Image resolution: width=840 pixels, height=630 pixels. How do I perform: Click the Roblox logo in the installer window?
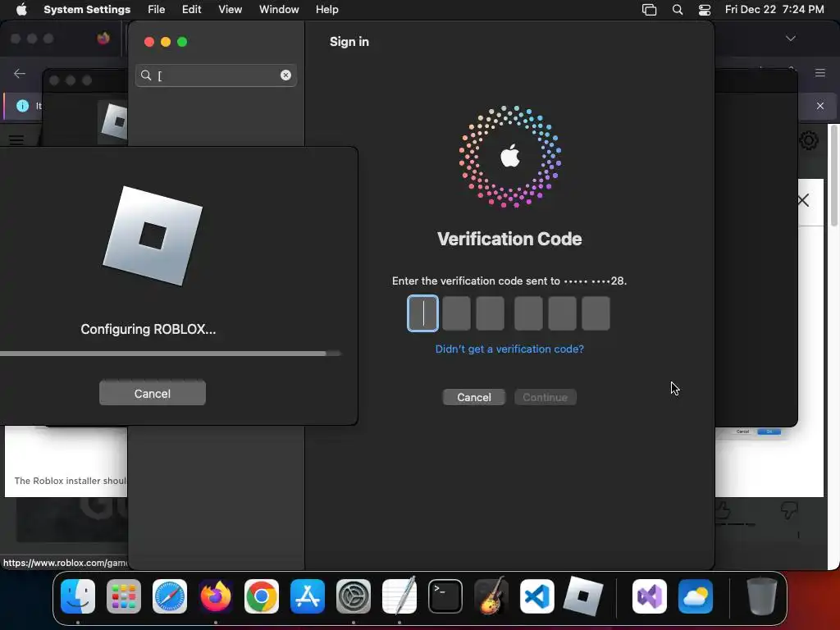[x=153, y=235]
